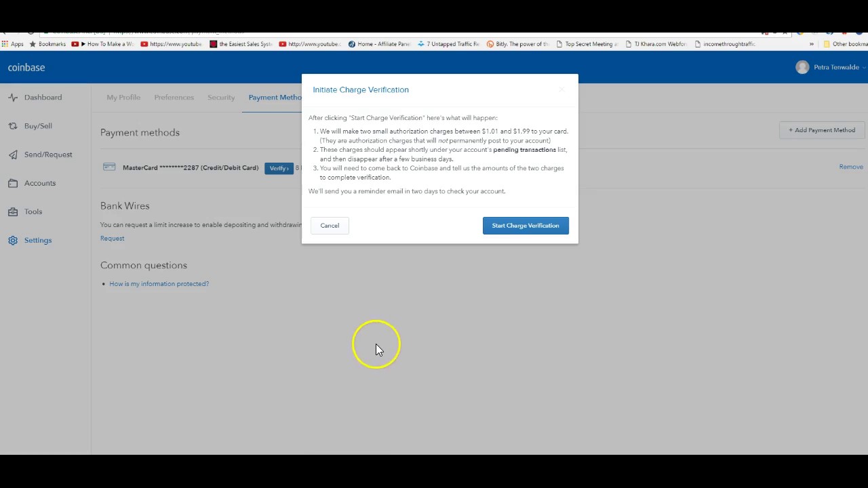Open the Accounts section
This screenshot has width=868, height=488.
point(40,183)
